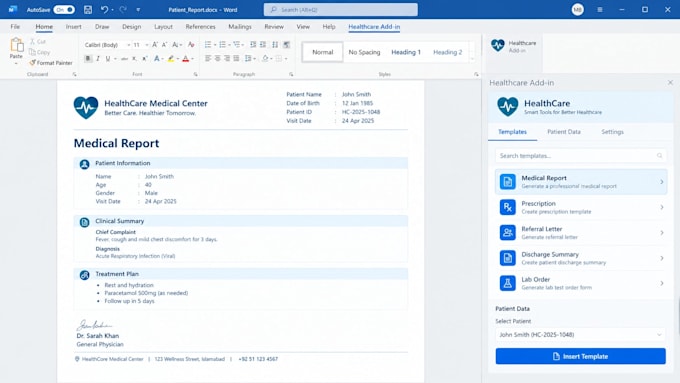This screenshot has height=383, width=680.
Task: Click the Center alignment icon
Action: (x=218, y=59)
